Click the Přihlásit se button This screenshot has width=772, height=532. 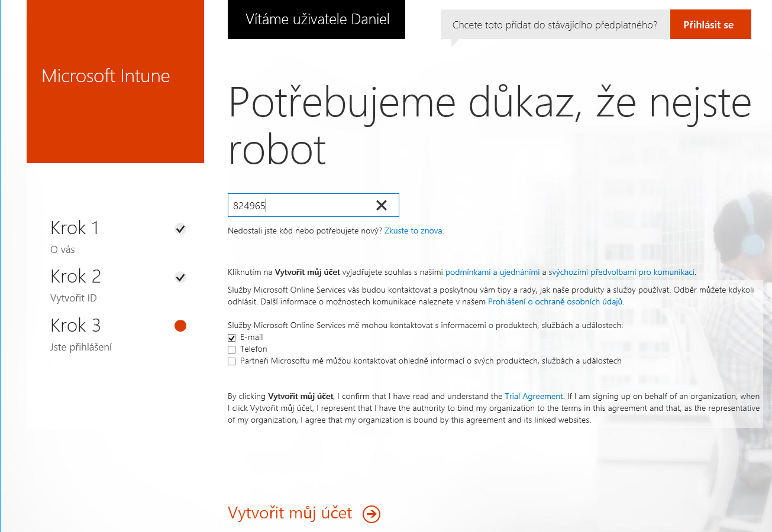(710, 24)
